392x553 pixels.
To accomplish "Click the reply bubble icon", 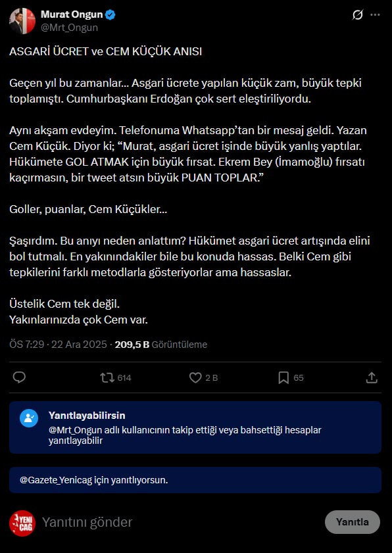I will tap(18, 376).
